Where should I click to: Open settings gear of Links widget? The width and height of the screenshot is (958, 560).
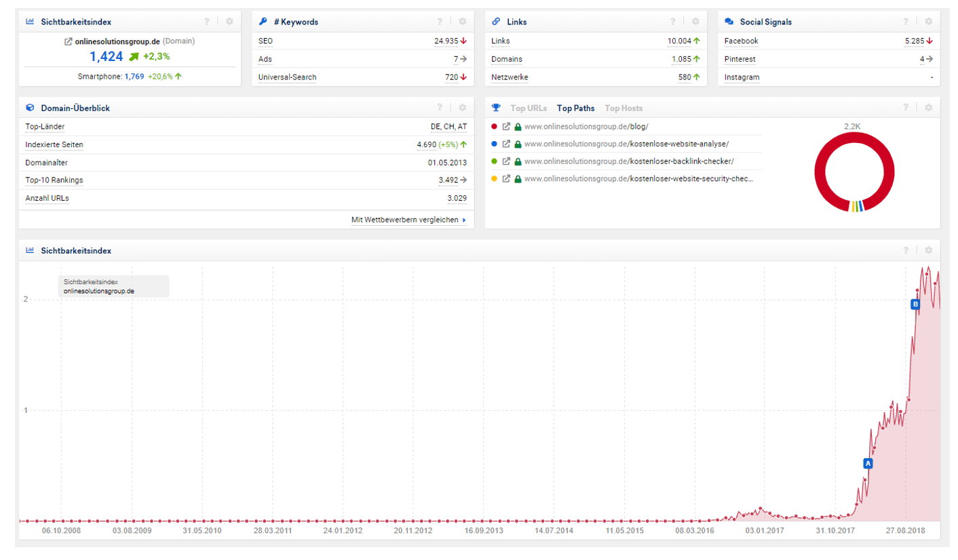coord(695,22)
